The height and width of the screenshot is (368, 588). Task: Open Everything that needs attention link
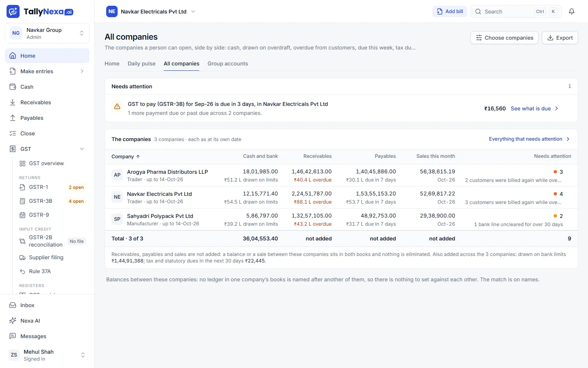pyautogui.click(x=529, y=139)
